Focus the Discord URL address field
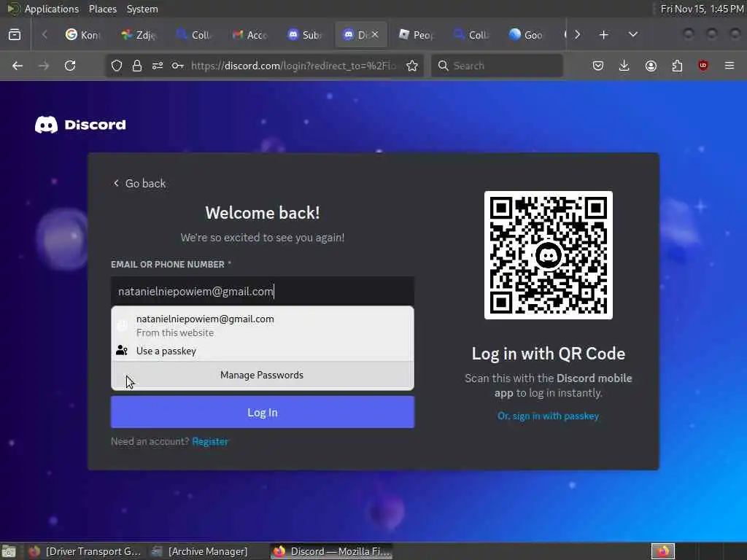 coord(293,66)
